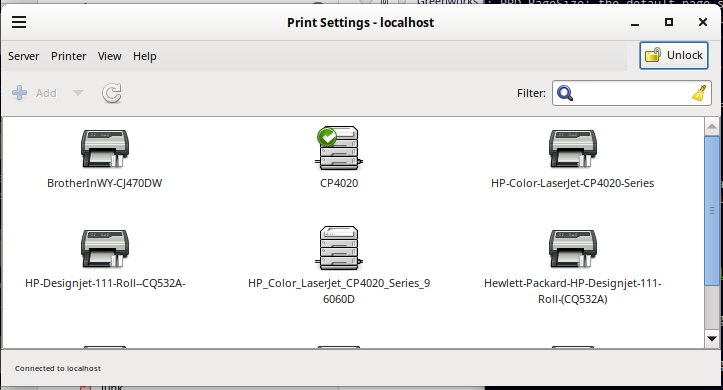Expand the Add dropdown arrow
Image resolution: width=723 pixels, height=390 pixels.
78,93
